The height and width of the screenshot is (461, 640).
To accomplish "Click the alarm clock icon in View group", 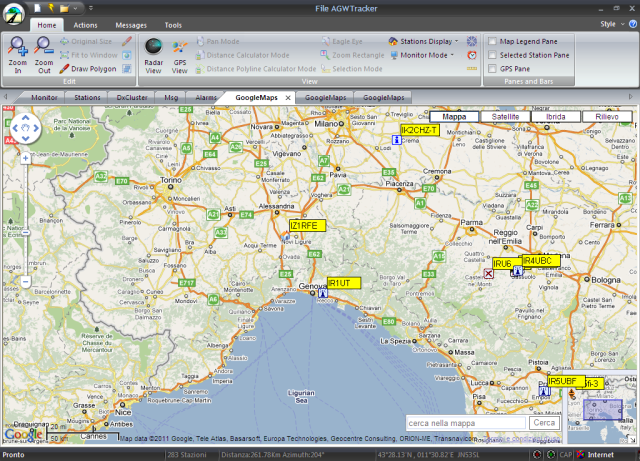I will pyautogui.click(x=472, y=55).
